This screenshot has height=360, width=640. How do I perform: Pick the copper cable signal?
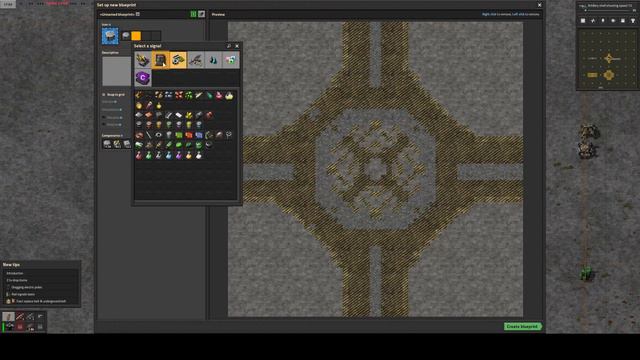point(139,135)
